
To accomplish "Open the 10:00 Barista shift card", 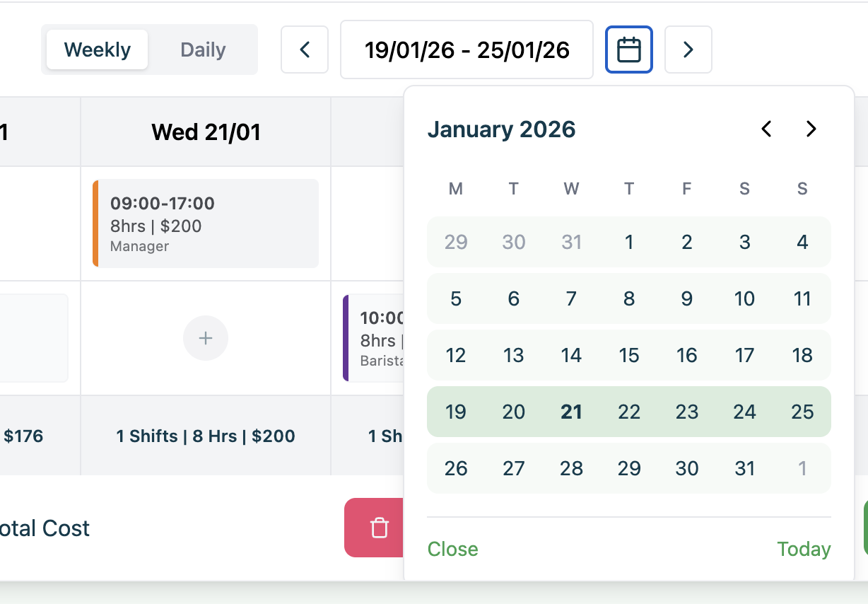I will pyautogui.click(x=368, y=338).
